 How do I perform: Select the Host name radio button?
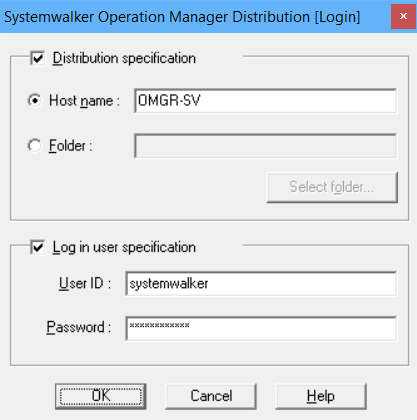[x=35, y=100]
